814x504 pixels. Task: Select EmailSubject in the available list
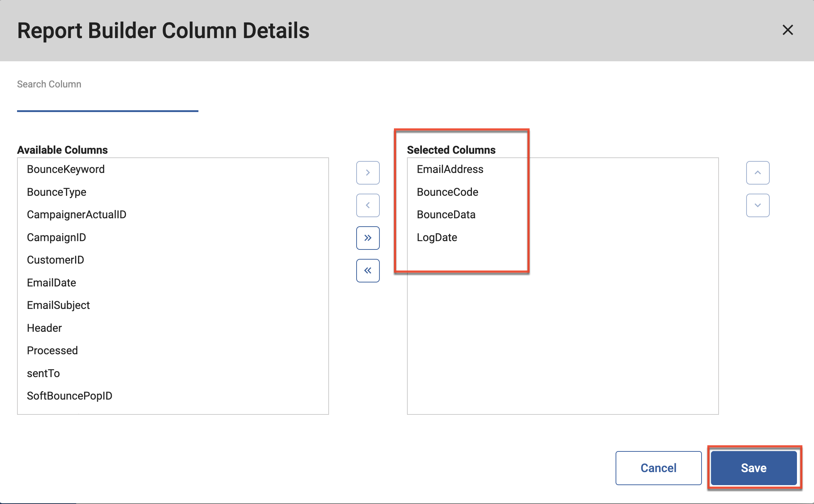58,305
